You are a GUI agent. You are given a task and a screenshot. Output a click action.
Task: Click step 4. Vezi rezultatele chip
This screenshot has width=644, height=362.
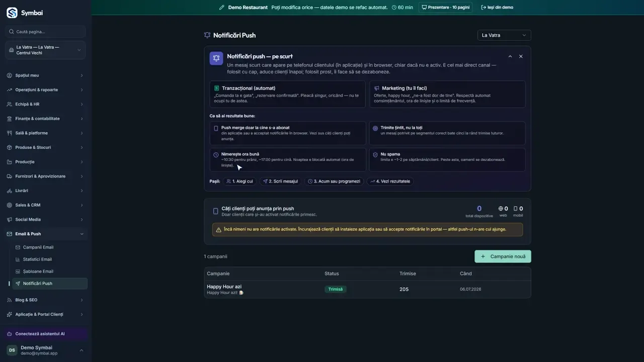pyautogui.click(x=390, y=182)
